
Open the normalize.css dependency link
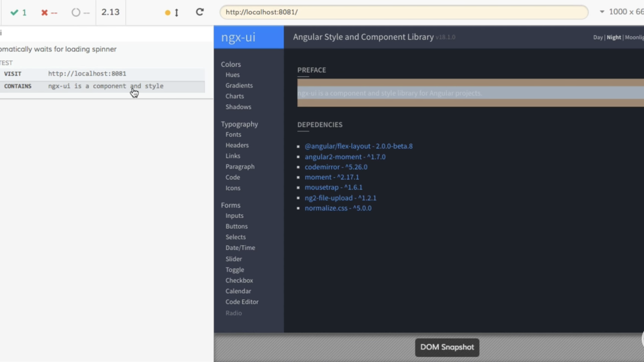point(338,208)
